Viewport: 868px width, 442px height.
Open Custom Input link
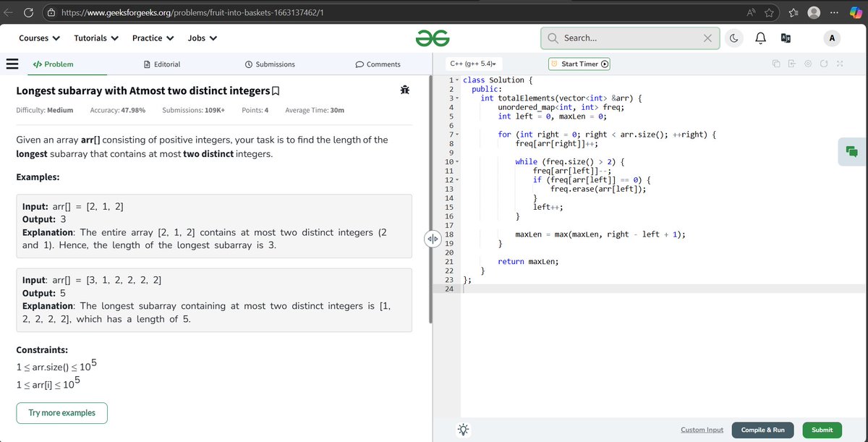point(702,430)
